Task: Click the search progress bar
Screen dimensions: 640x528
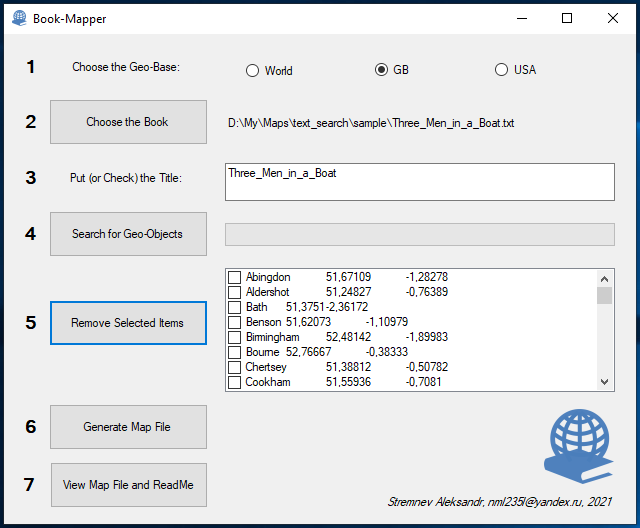Action: pyautogui.click(x=420, y=234)
